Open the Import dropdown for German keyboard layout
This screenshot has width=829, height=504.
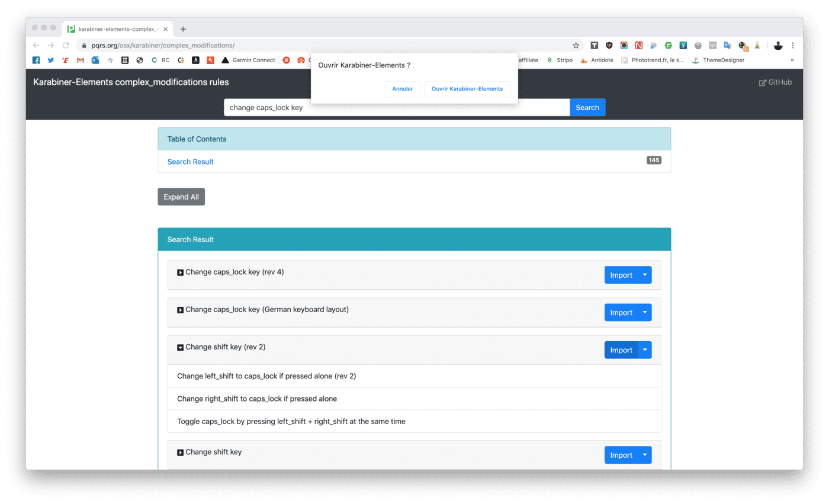pos(645,313)
